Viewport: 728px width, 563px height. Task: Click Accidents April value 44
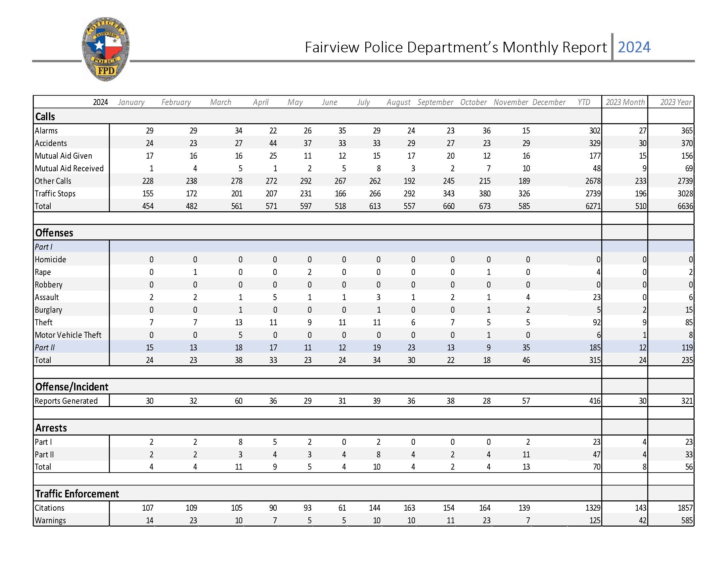coord(273,143)
